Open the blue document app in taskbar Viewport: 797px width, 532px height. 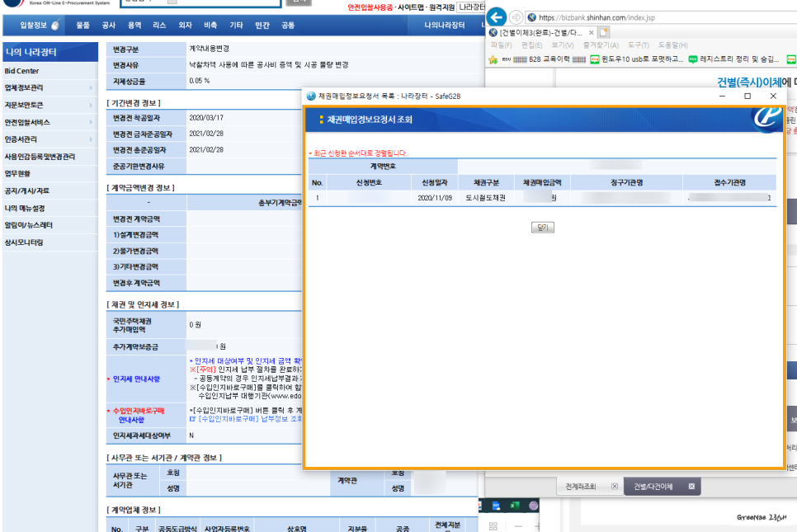pyautogui.click(x=496, y=506)
